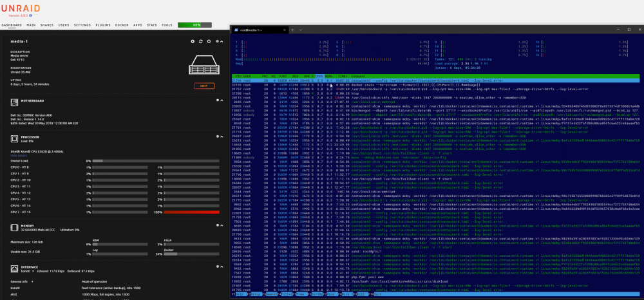The width and height of the screenshot is (644, 300).
Task: Click the Memory section gear icon
Action: point(218,225)
